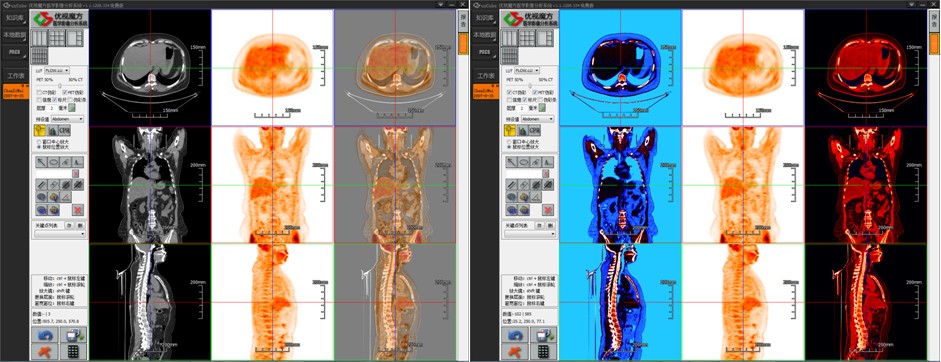Open the 本地数据 sidebar tab

pos(15,35)
